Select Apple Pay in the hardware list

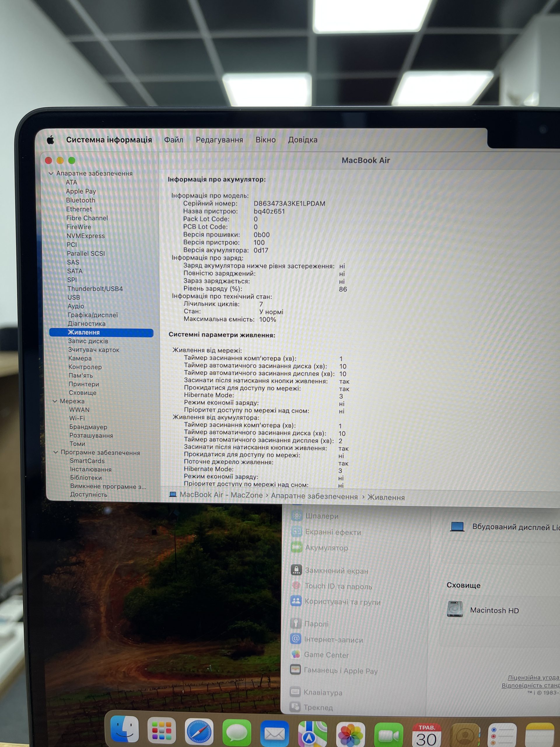81,191
